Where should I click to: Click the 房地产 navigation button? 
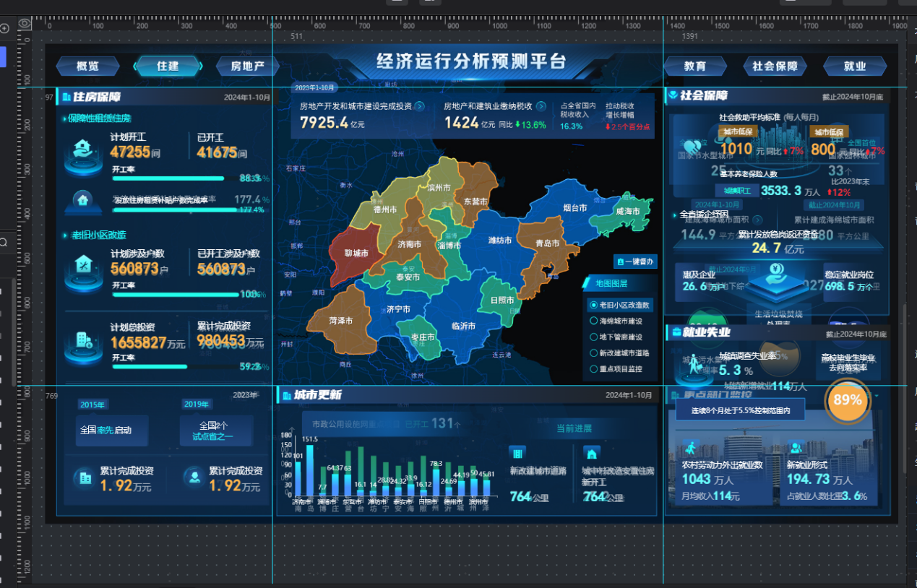247,66
